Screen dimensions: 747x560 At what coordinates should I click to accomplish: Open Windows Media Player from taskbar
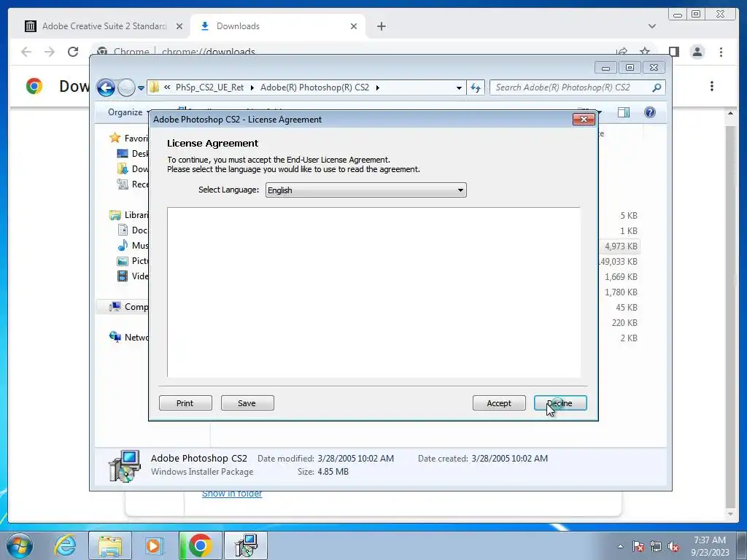pos(154,545)
